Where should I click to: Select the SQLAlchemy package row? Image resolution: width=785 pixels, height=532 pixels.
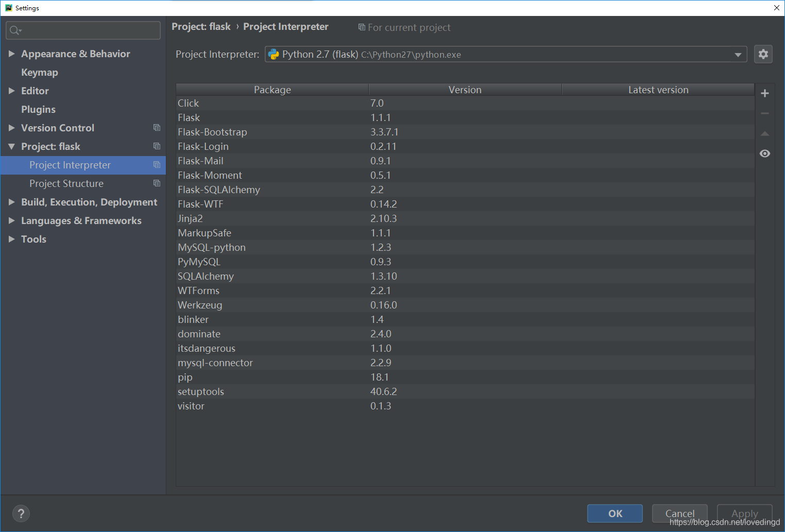point(465,276)
